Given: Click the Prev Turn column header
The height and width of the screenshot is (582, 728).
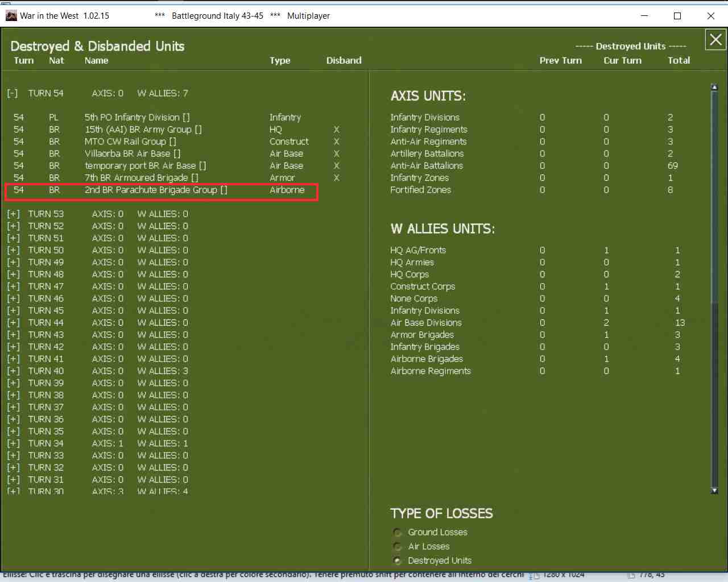Looking at the screenshot, I should pos(561,61).
